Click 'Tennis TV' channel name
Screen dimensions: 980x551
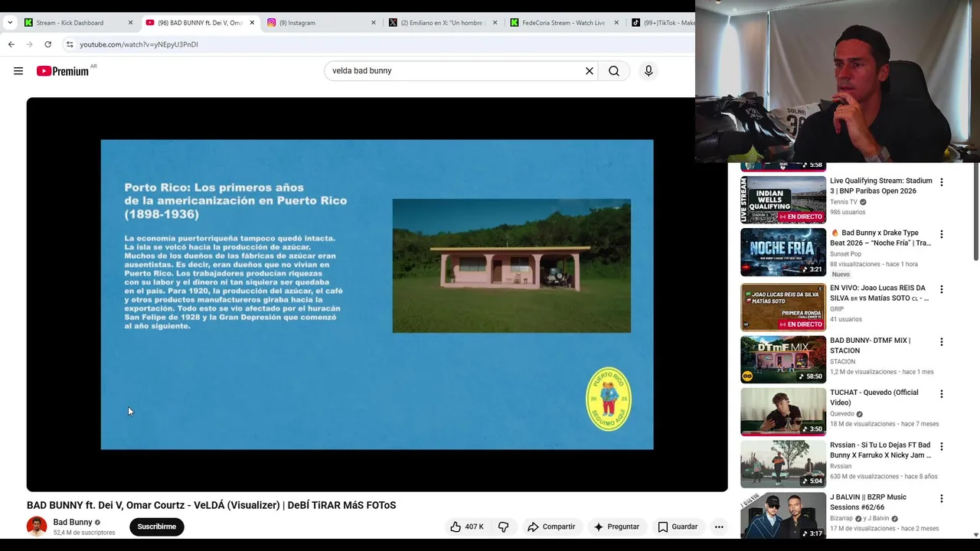[844, 202]
